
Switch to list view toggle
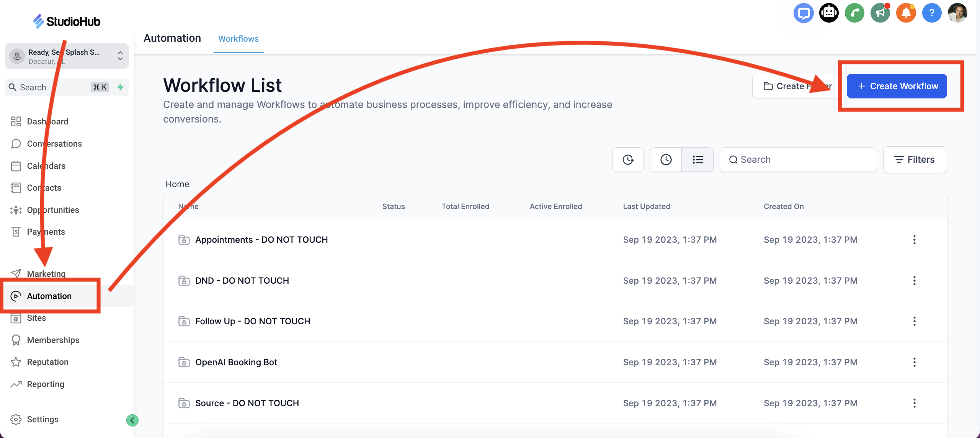point(697,160)
